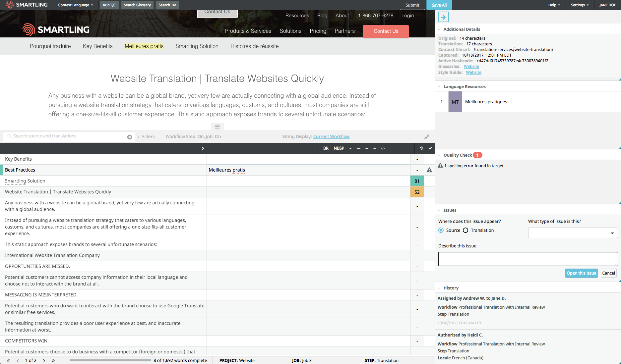Collapse the context view with shrink arrows
Viewport: 621px width, 364px height.
coord(427,136)
